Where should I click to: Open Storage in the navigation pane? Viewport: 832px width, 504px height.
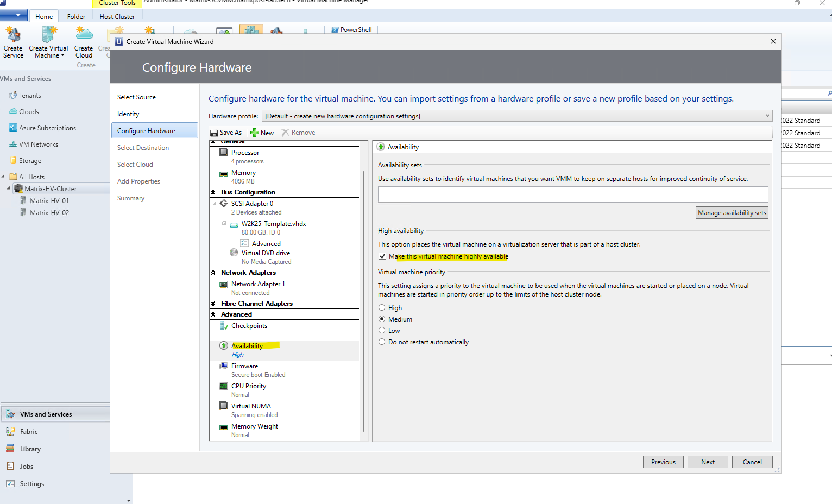30,161
